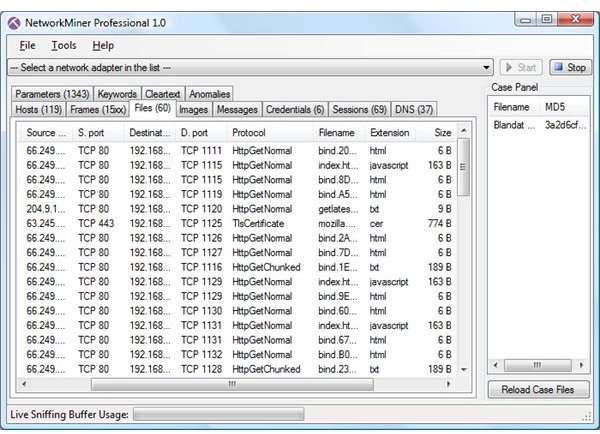
Task: Click the Case Panel horizontal scrollbar thumb
Action: click(538, 365)
